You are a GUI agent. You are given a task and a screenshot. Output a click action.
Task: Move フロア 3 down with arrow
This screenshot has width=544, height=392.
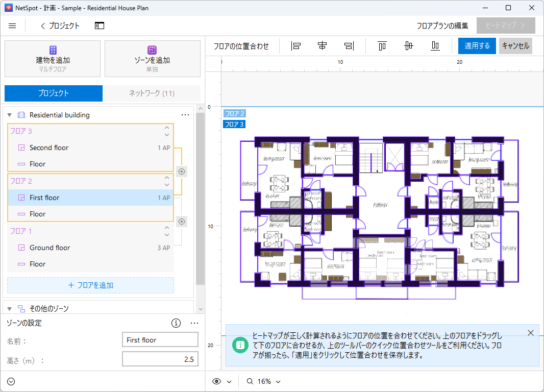click(167, 135)
